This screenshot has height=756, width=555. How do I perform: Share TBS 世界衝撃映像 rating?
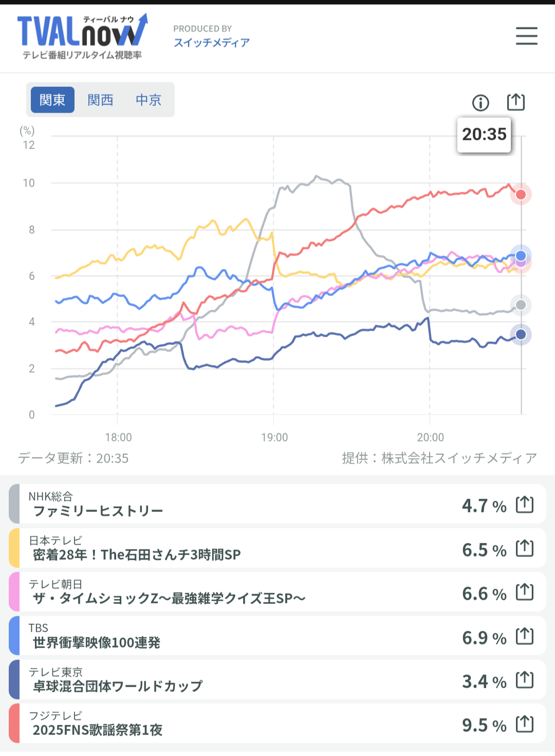524,636
